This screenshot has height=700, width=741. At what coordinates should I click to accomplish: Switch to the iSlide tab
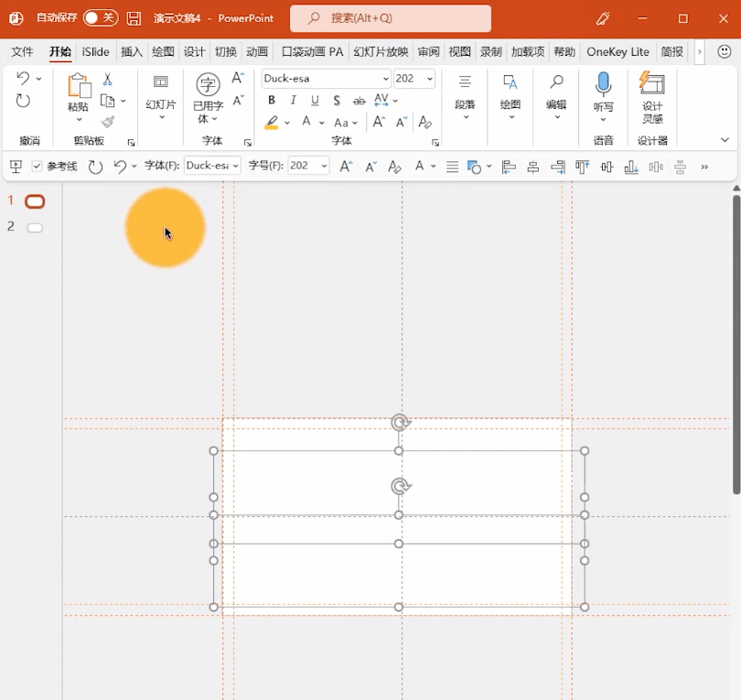(95, 52)
